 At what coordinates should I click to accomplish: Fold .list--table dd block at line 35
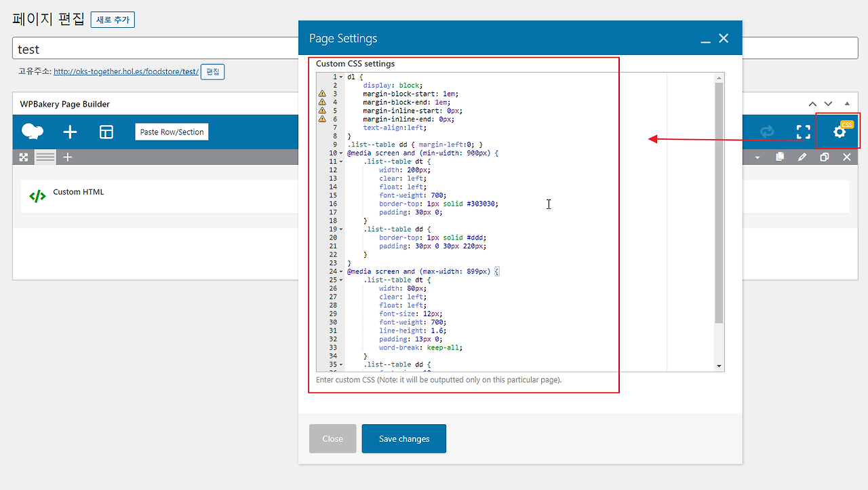pyautogui.click(x=341, y=364)
